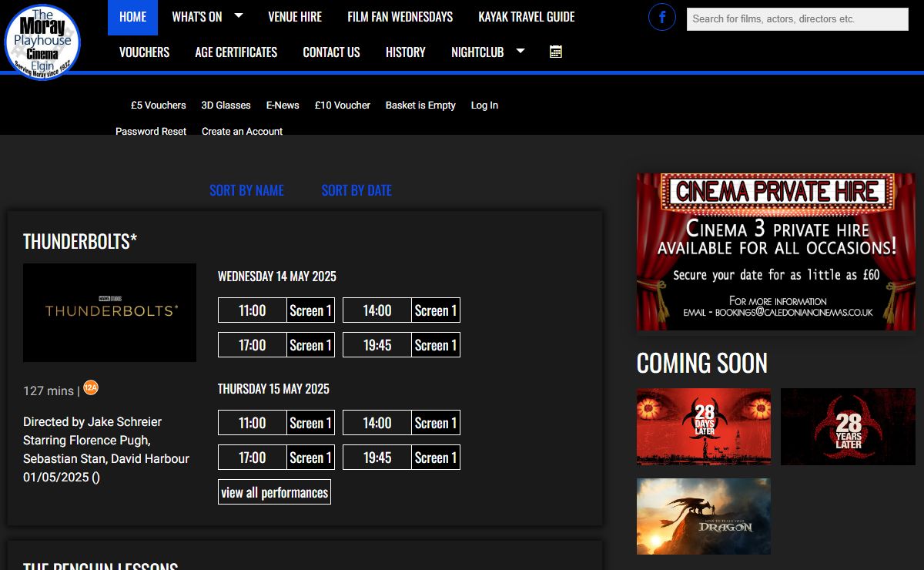
Task: Open the £10 Voucher link
Action: 343,106
